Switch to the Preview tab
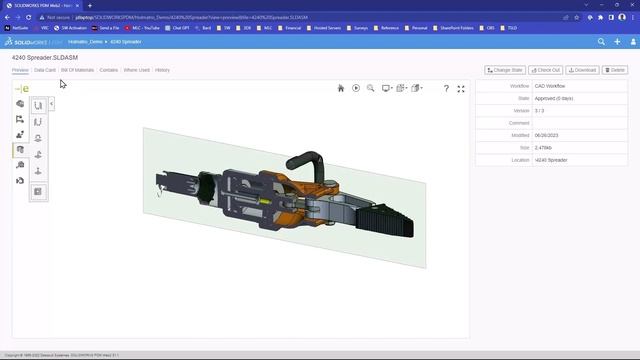The width and height of the screenshot is (640, 360). pyautogui.click(x=20, y=70)
